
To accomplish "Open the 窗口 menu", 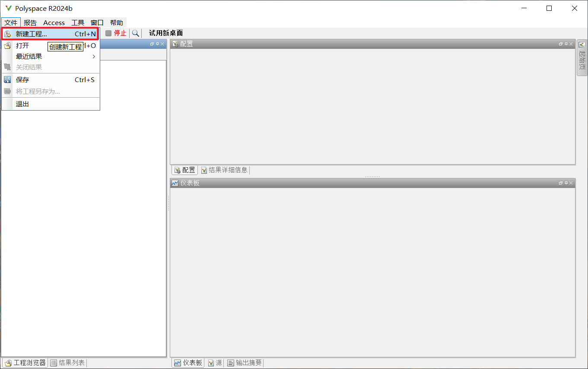I will 97,22.
